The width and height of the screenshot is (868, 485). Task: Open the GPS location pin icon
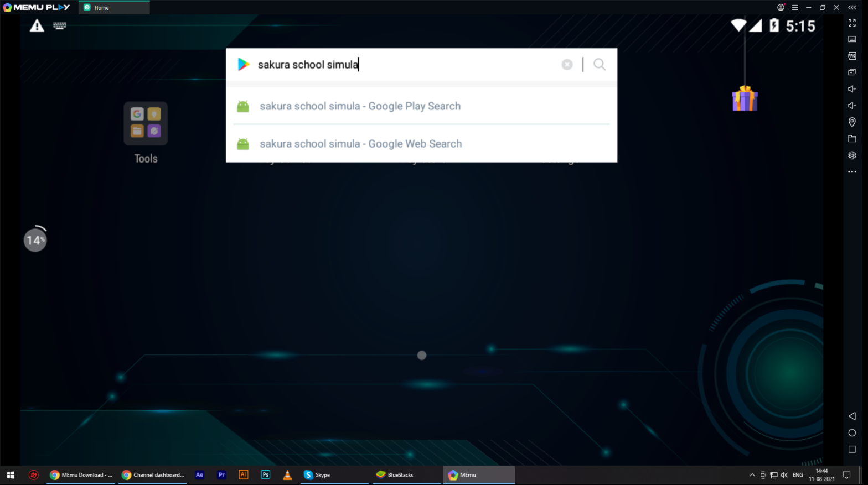[x=852, y=122]
